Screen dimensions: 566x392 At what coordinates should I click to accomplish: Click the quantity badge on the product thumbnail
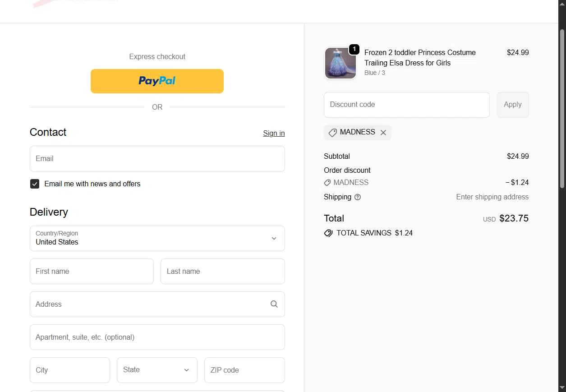pos(354,49)
